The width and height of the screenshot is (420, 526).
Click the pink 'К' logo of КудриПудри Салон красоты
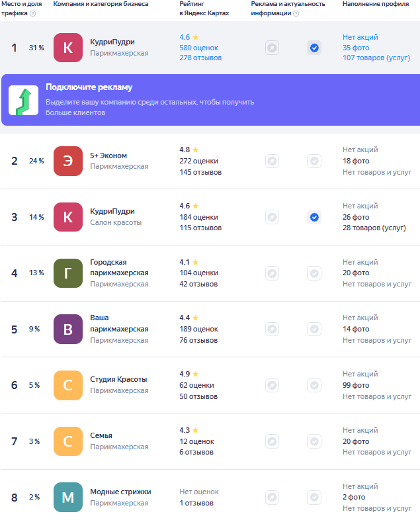(68, 217)
